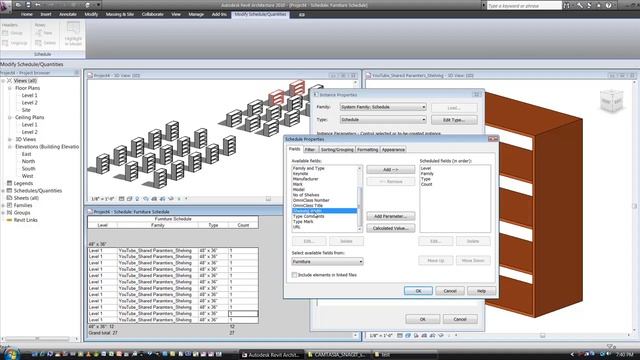640x360 pixels.
Task: Open the 1/8" = 1'-0" scale in Shelving view
Action: pos(381,336)
